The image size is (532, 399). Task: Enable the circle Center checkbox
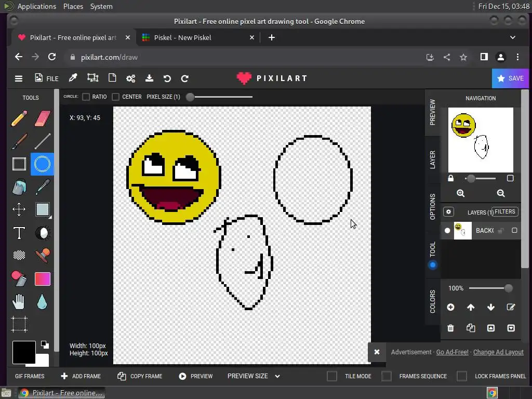click(116, 97)
